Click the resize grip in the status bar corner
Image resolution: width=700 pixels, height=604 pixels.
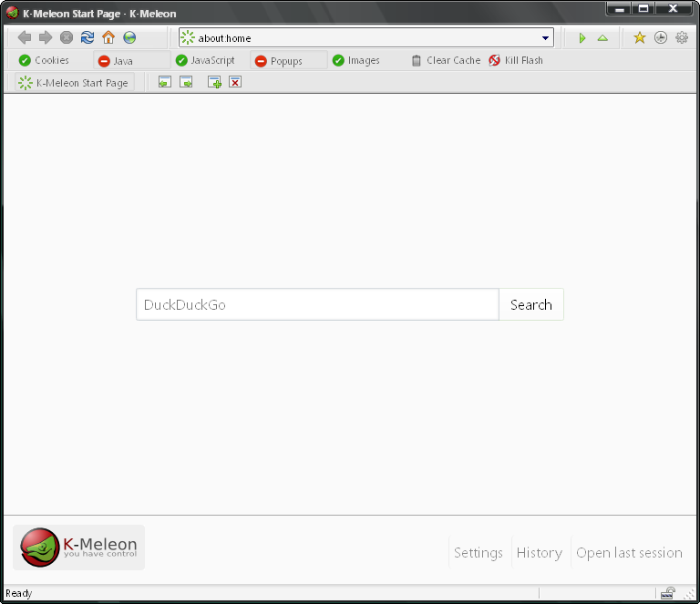coord(690,594)
